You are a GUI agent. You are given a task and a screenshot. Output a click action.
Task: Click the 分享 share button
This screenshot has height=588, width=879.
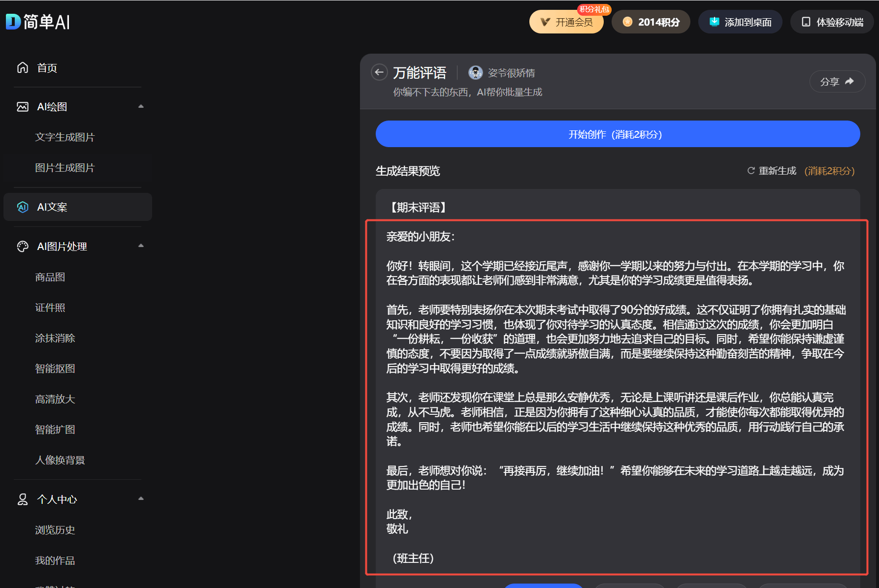click(x=837, y=82)
